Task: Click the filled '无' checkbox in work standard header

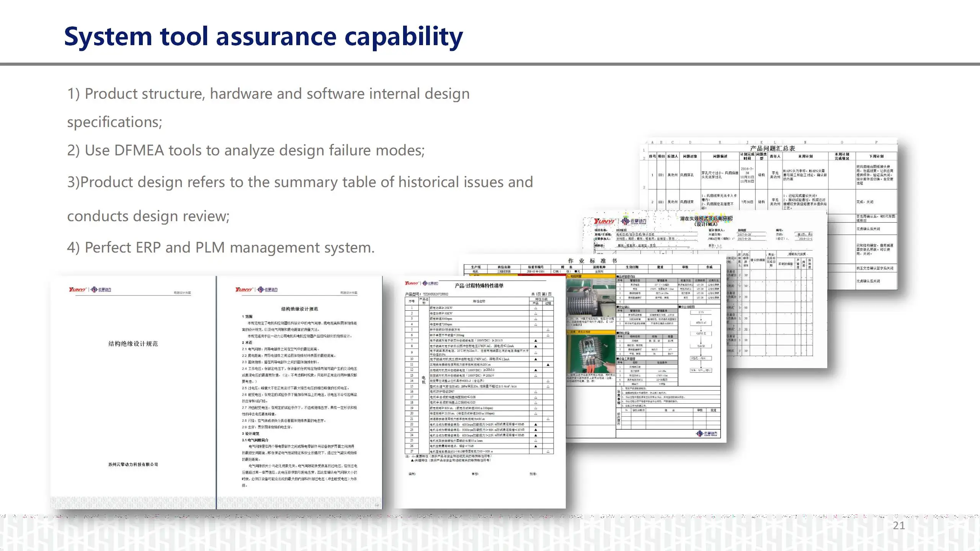Action: (x=576, y=271)
